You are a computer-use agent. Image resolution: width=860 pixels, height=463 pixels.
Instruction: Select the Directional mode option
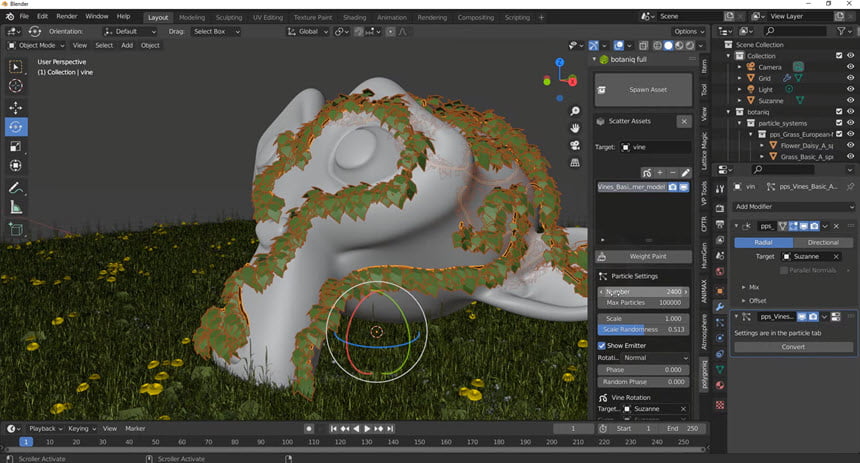click(x=823, y=242)
